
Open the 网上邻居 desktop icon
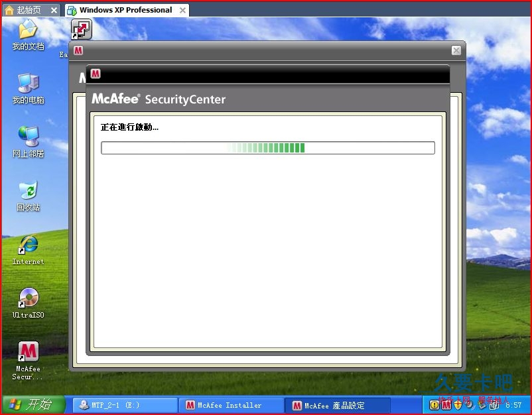point(28,143)
